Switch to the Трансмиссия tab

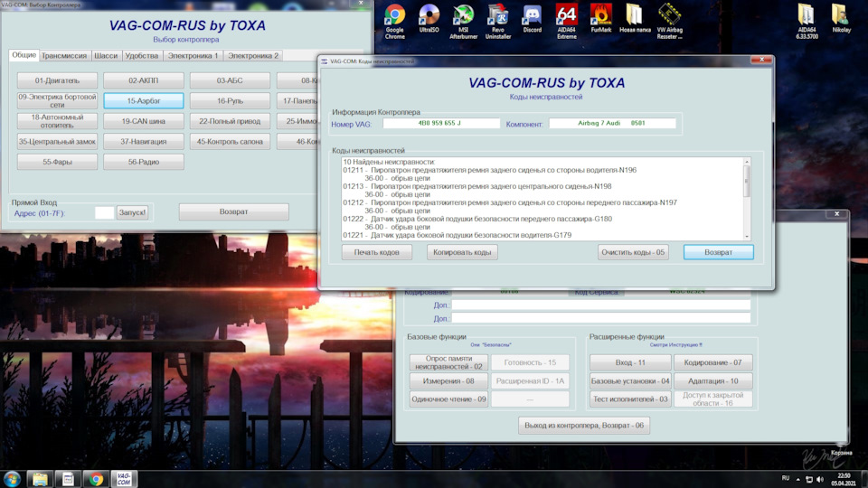(65, 55)
